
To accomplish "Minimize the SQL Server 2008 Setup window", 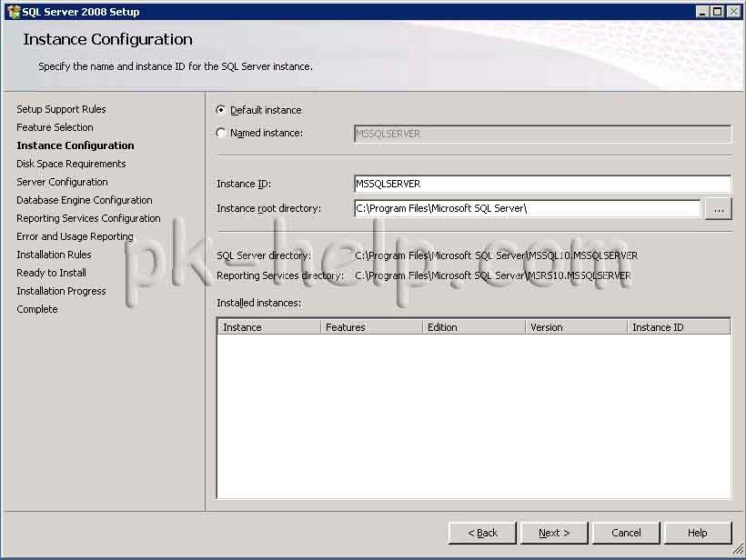I will click(702, 12).
